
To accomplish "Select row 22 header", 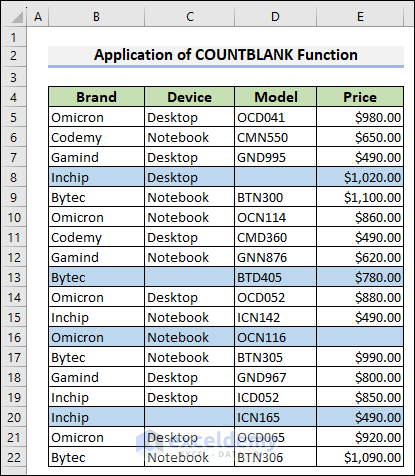I will pos(14,457).
